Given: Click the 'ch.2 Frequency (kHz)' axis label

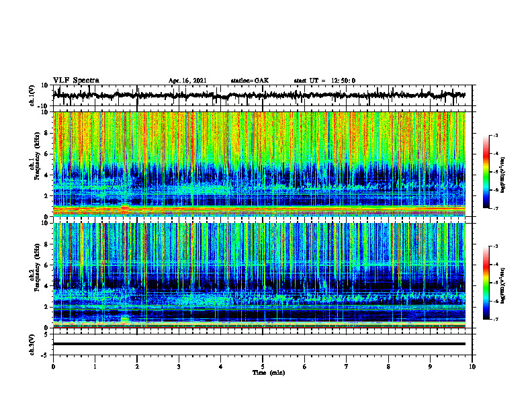Looking at the screenshot, I should (x=35, y=268).
